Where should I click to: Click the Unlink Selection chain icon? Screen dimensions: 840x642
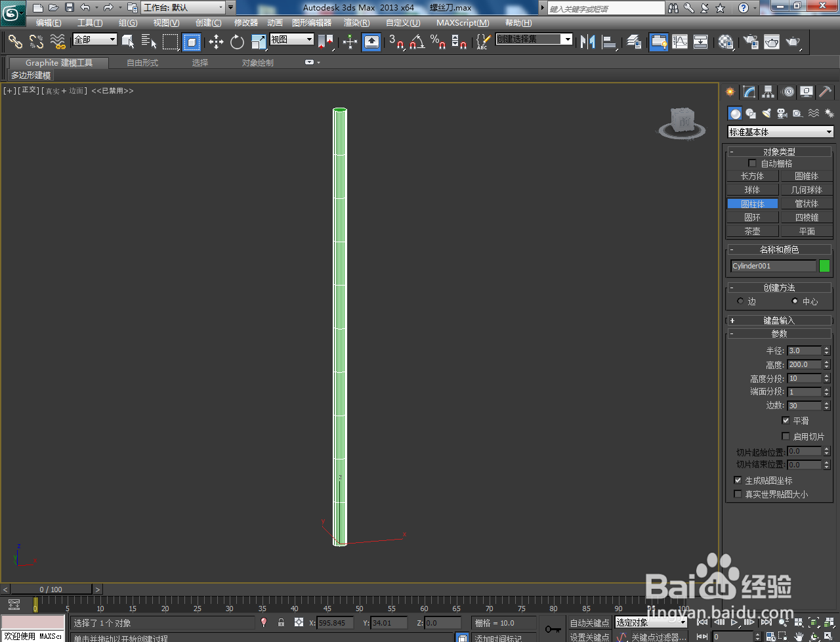tap(36, 42)
